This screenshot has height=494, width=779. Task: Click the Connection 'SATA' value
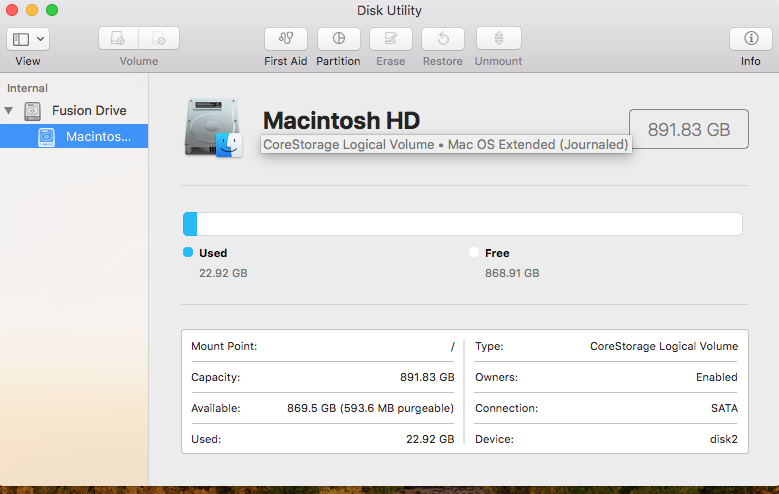pyautogui.click(x=724, y=408)
